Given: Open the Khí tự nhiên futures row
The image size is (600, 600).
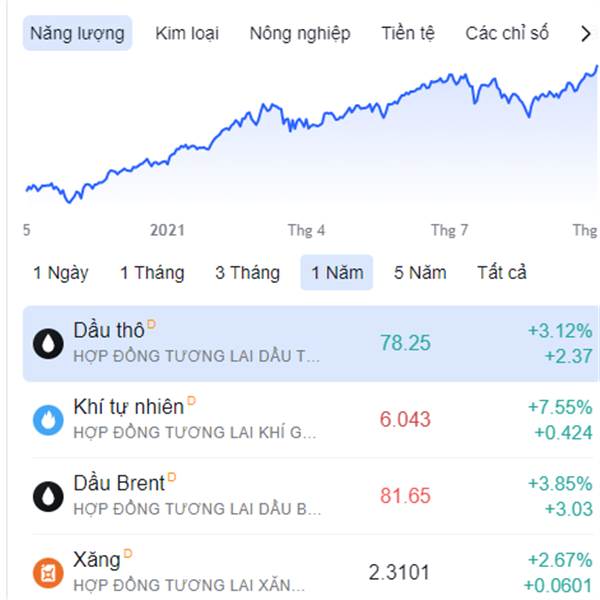Looking at the screenshot, I should (311, 420).
